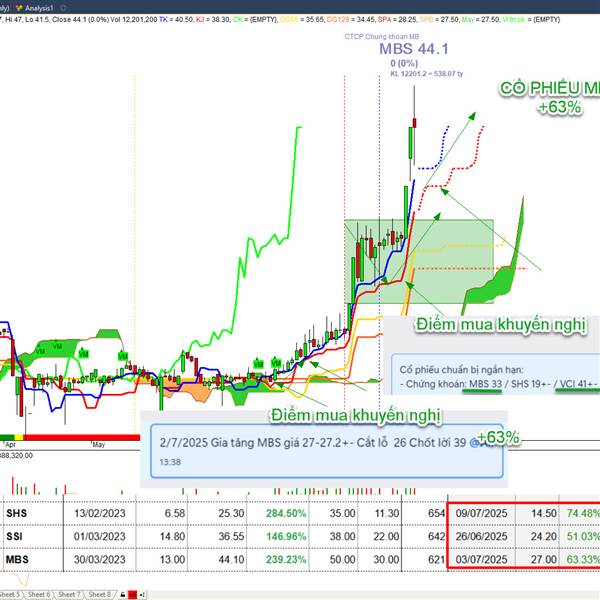Click the red square icon beside the sheet tabs

132,595
